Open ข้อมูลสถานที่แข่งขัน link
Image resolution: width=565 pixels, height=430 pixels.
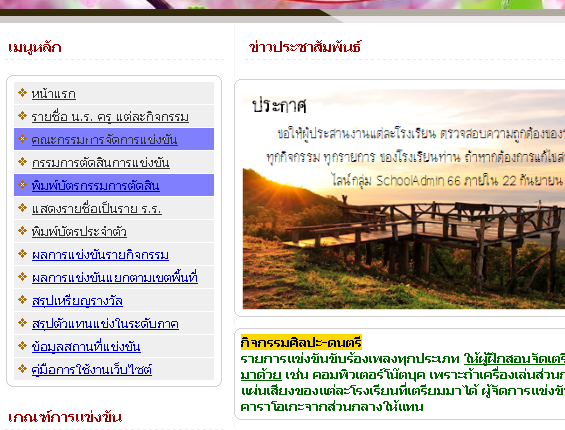click(x=86, y=347)
